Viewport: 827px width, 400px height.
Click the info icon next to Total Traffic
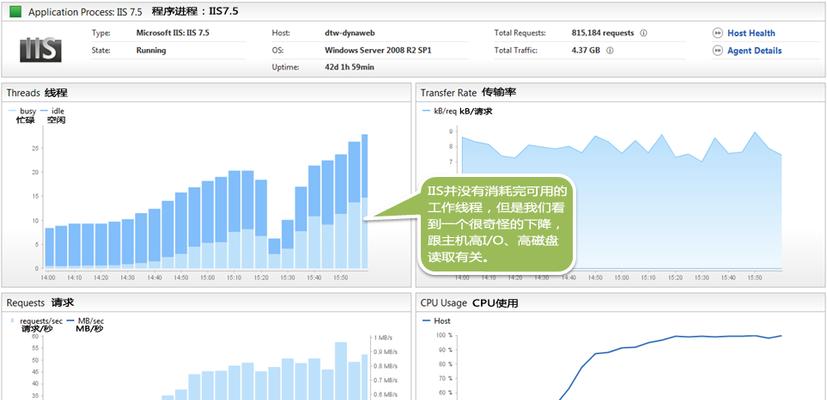610,51
